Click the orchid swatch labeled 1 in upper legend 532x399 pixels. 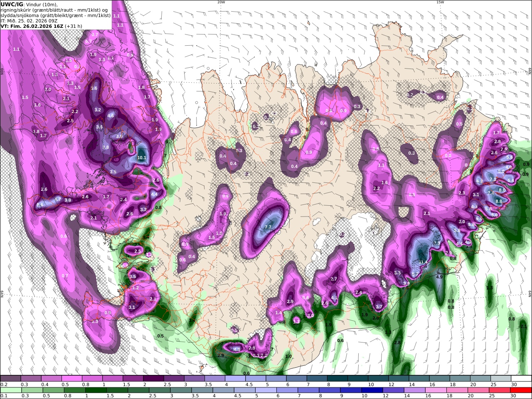pyautogui.click(x=112, y=379)
